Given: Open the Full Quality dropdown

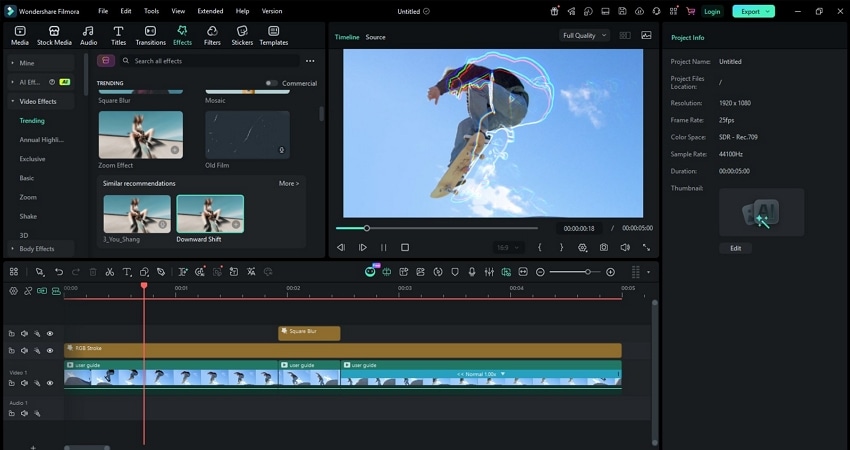Looking at the screenshot, I should tap(584, 35).
